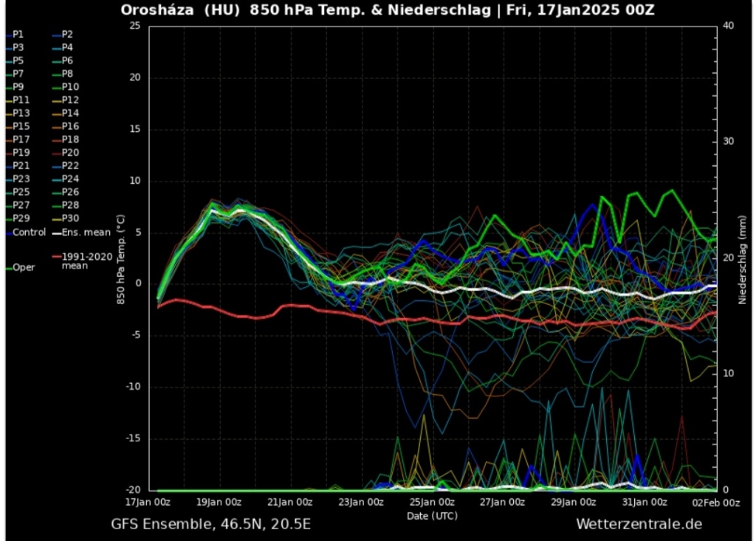Click the 02Feb 00z date tick label
756x541 pixels.
715,502
